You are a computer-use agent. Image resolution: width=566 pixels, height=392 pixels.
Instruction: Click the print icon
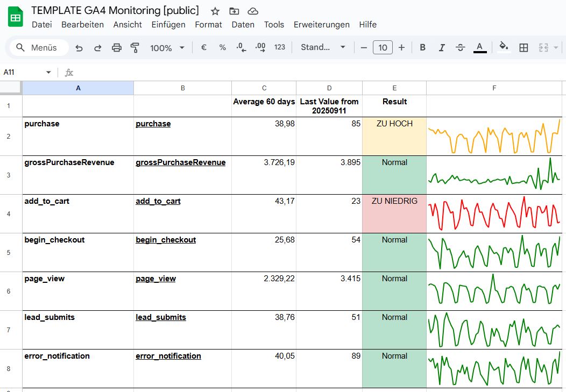(x=117, y=48)
